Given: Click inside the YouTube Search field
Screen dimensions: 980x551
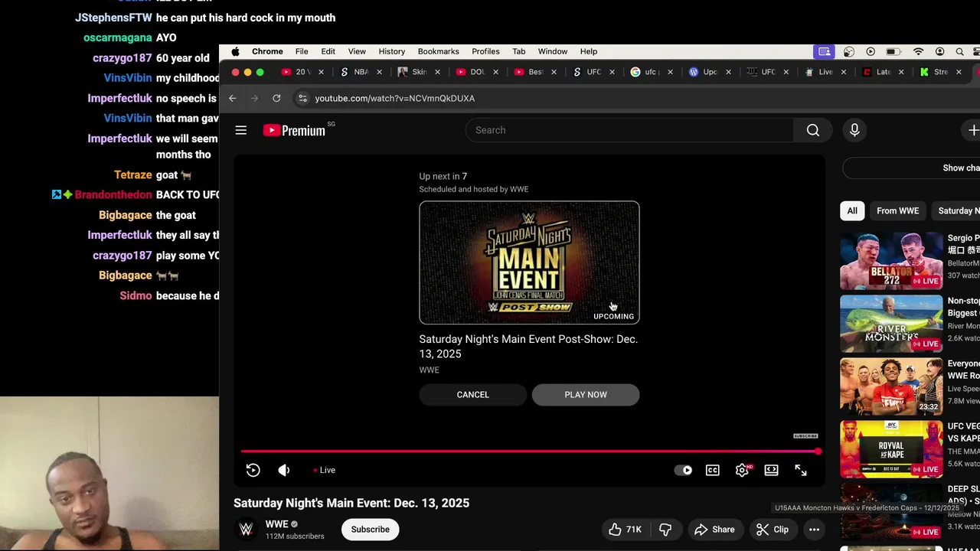Looking at the screenshot, I should (x=629, y=130).
